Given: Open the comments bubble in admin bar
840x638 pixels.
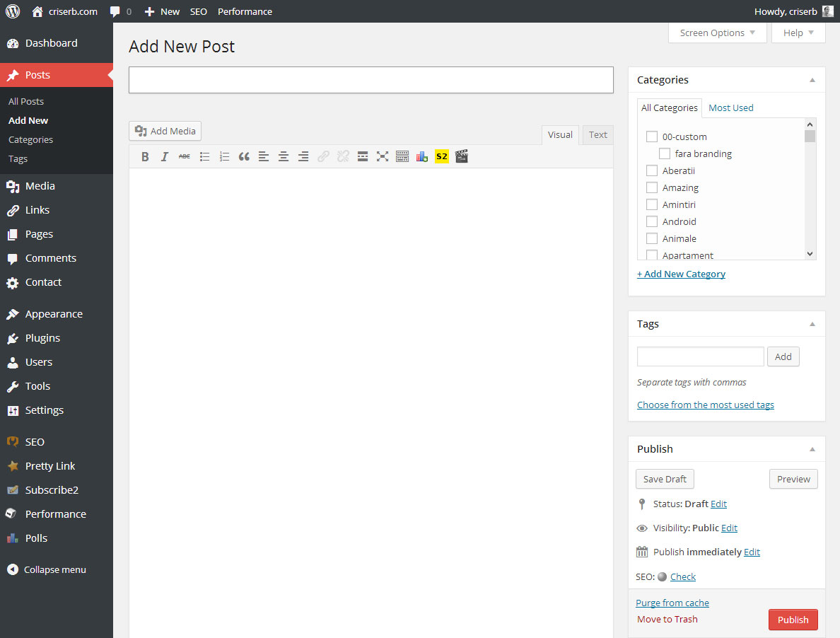Looking at the screenshot, I should [120, 11].
